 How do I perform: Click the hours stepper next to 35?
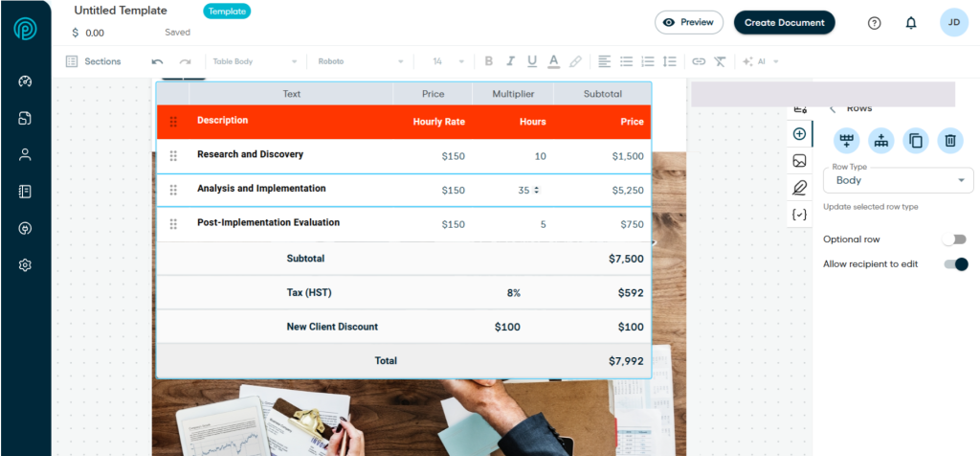click(536, 190)
